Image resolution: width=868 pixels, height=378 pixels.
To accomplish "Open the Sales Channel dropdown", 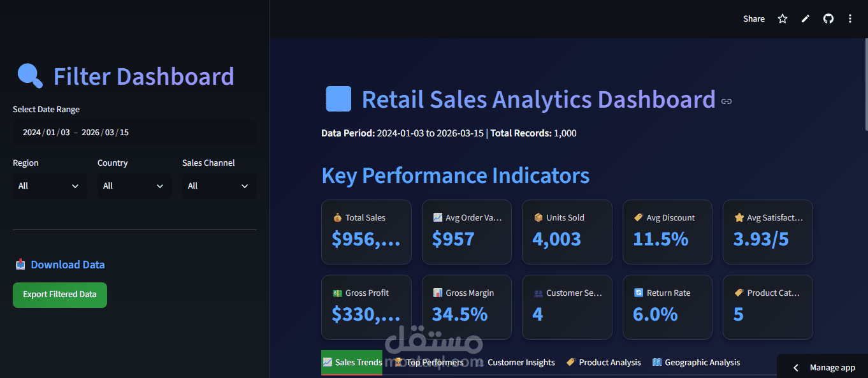I will pyautogui.click(x=219, y=186).
